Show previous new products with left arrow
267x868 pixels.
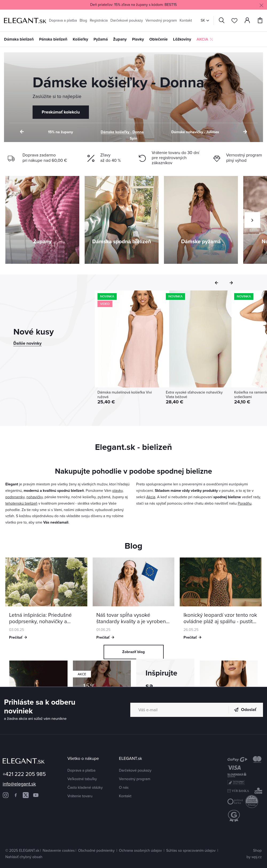(x=217, y=283)
